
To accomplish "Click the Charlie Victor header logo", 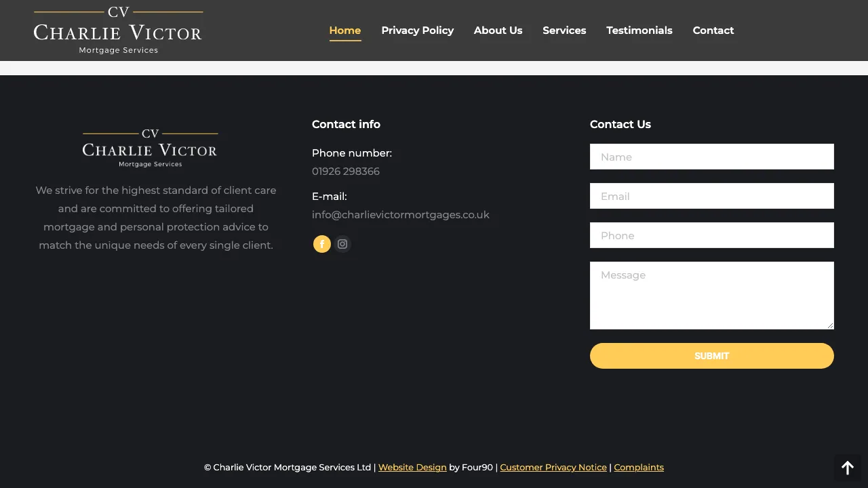I will (118, 30).
